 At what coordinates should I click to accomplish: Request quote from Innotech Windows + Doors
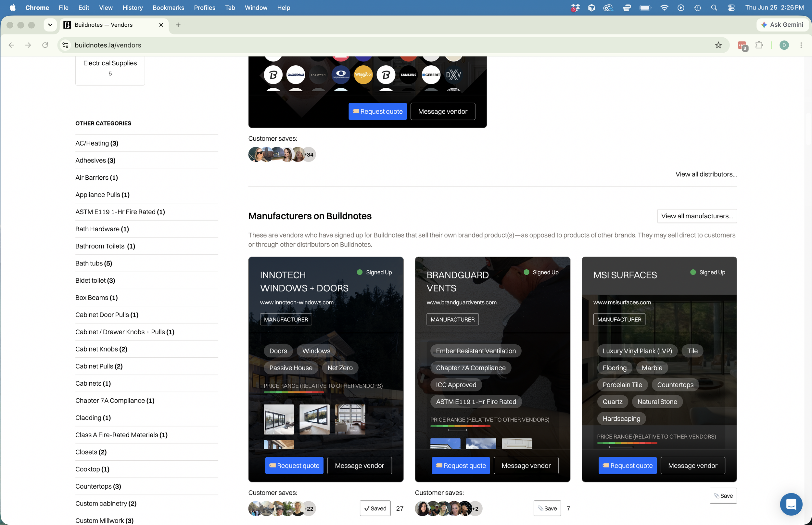pyautogui.click(x=294, y=465)
